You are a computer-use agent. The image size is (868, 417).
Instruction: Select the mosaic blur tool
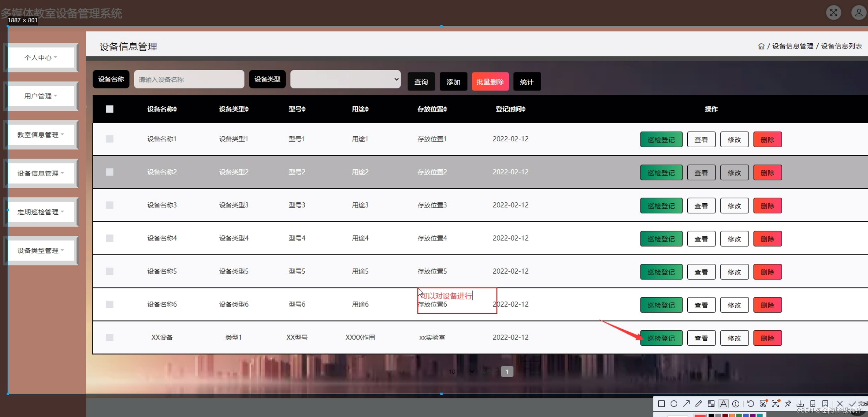point(711,404)
